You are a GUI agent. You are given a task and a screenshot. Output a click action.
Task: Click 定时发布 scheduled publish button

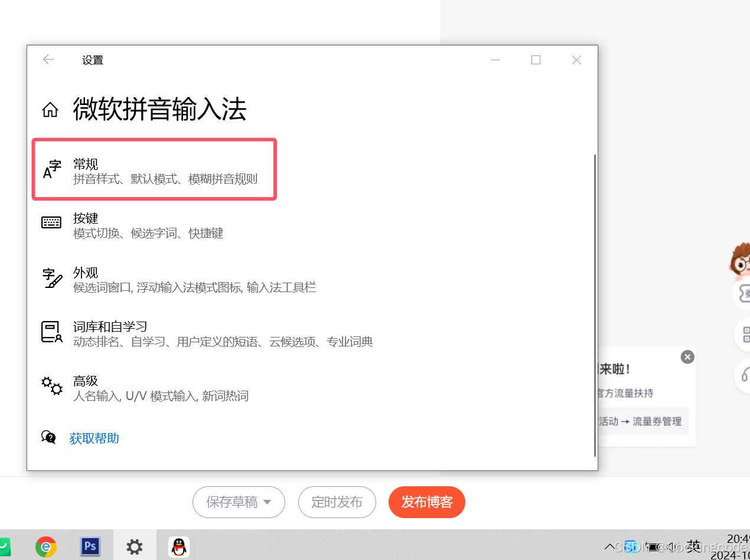pyautogui.click(x=337, y=502)
